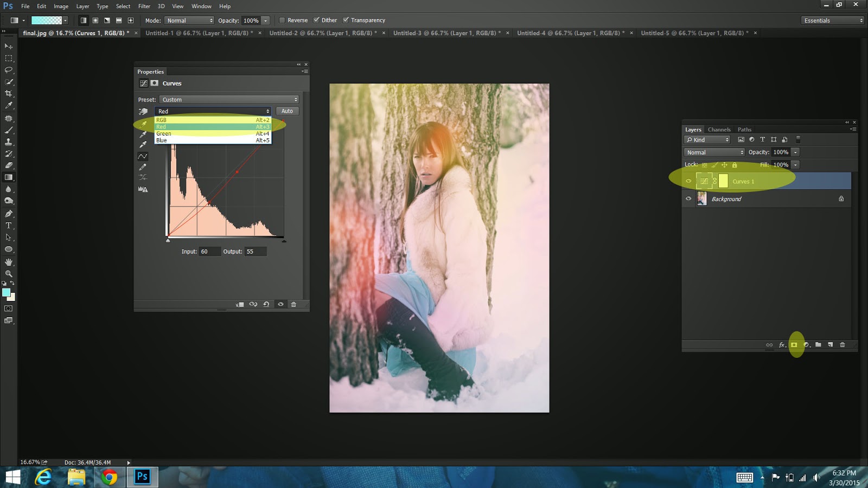Open the Curves channel dropdown showing Red
Viewport: 868px width, 488px height.
click(213, 111)
